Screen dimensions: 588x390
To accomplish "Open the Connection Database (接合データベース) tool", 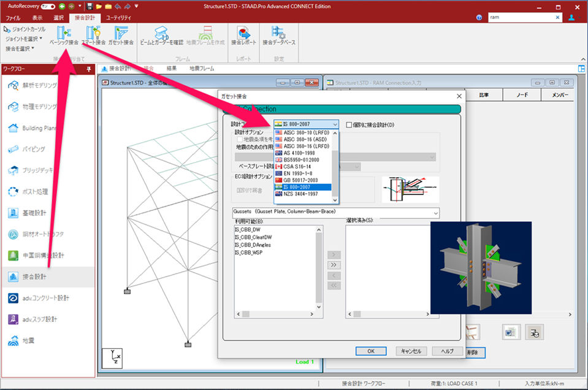I will [278, 36].
